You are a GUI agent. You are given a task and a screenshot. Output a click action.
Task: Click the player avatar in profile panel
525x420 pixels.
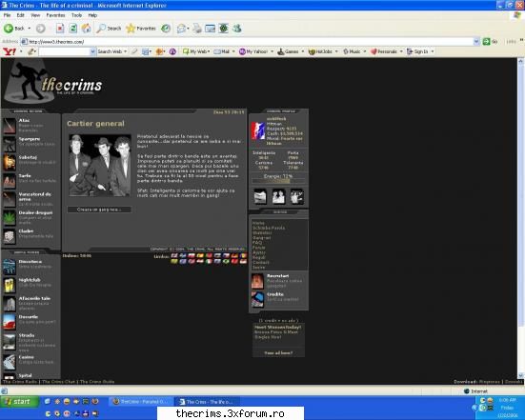coord(258,130)
